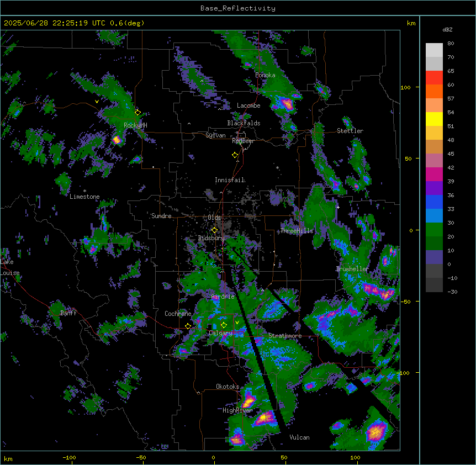Screen dimensions: 476x465
Task: Select the Olds label
Action: (x=214, y=218)
